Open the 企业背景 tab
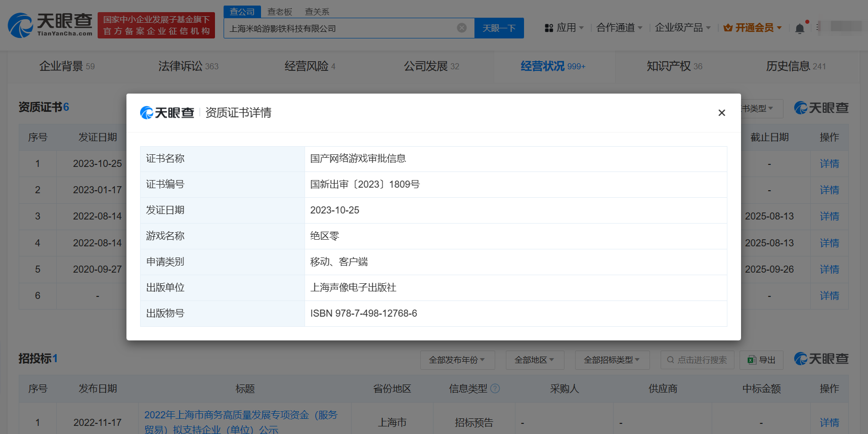 point(67,66)
